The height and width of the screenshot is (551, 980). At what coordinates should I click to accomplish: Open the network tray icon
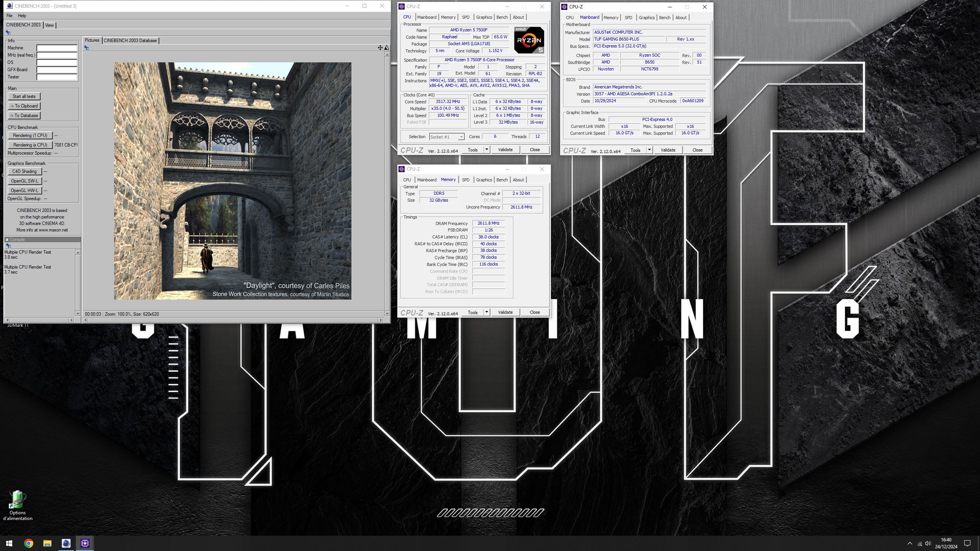coord(920,543)
